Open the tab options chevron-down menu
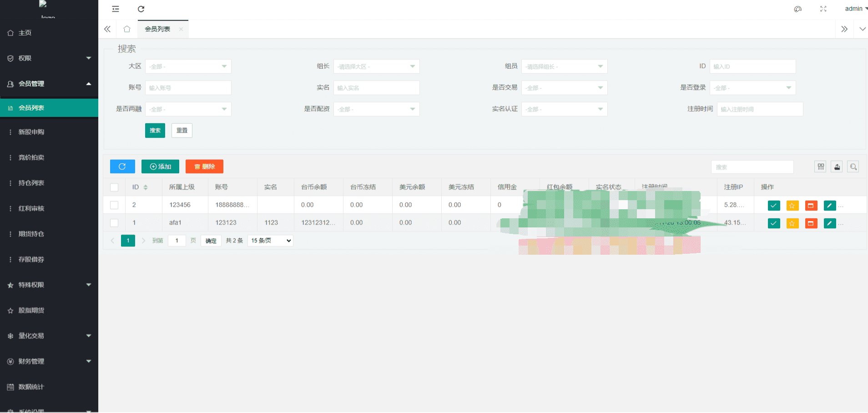 (863, 29)
